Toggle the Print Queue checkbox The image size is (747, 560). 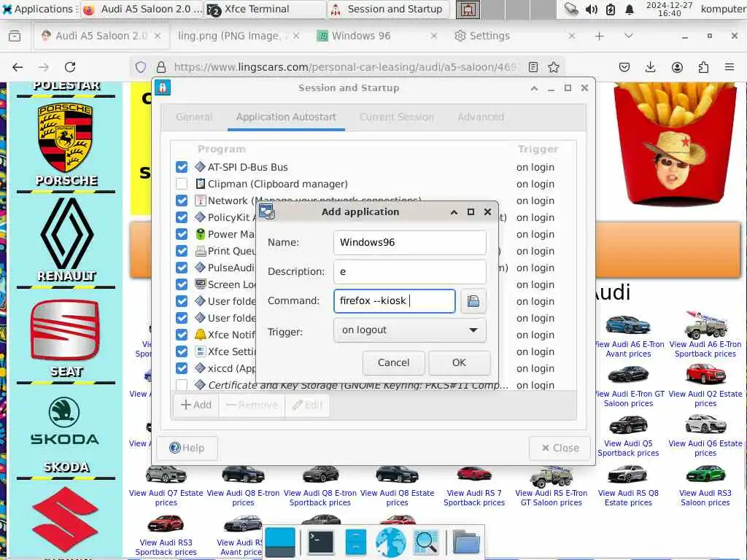point(182,251)
